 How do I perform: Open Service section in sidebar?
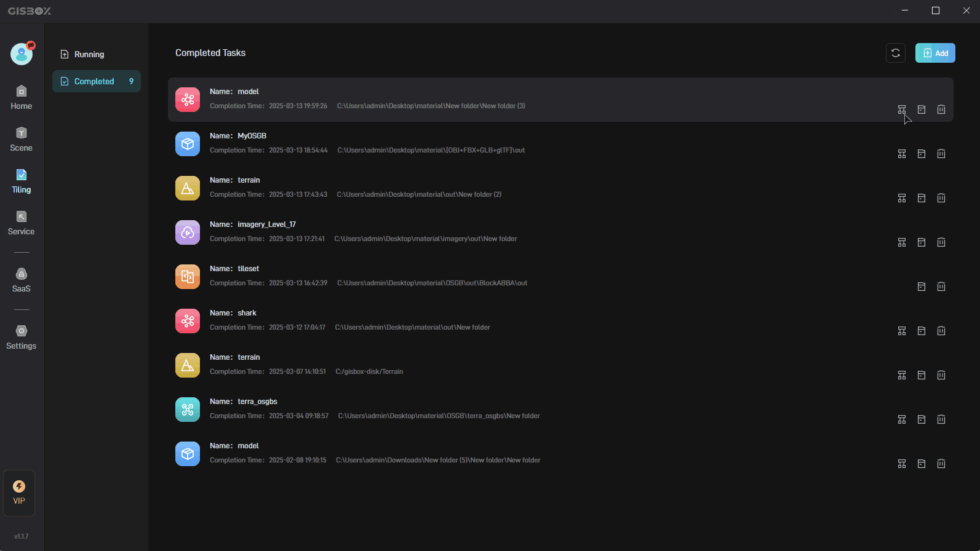(x=22, y=223)
